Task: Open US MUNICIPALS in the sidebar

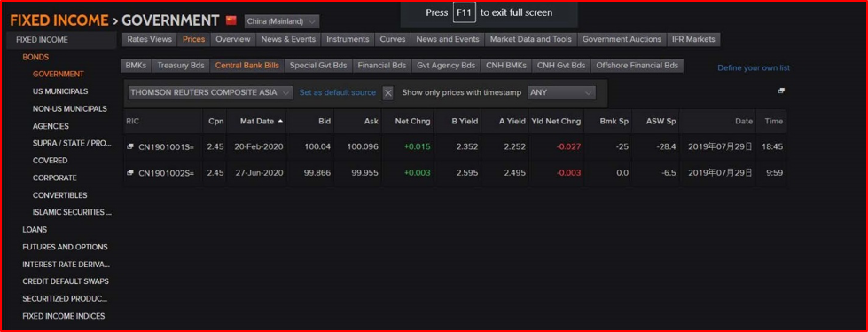Action: click(x=59, y=91)
